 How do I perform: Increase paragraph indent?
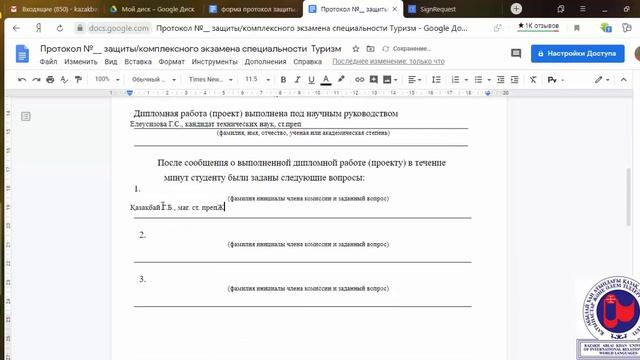point(514,80)
